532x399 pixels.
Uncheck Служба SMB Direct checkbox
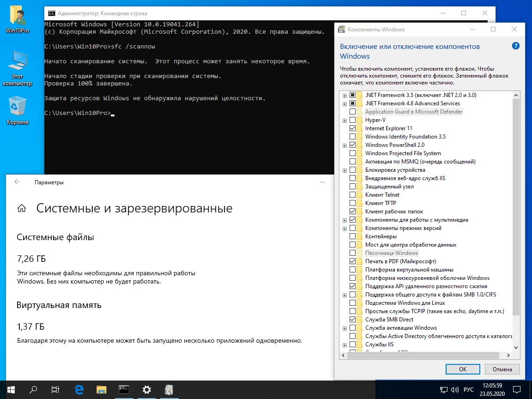352,319
